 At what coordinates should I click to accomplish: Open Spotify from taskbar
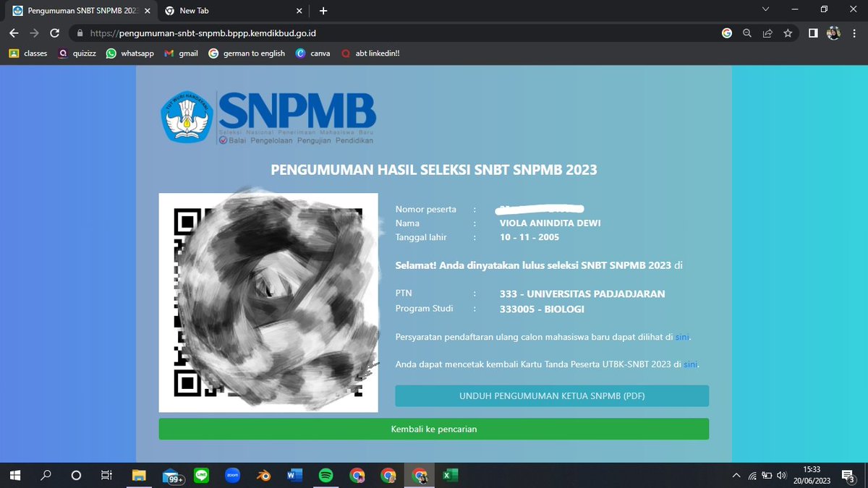tap(325, 475)
